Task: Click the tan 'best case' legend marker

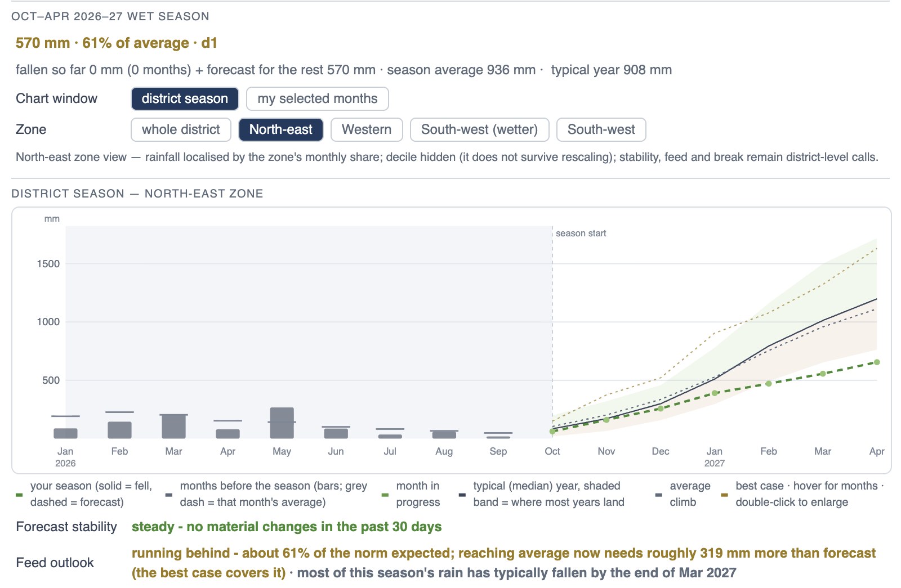Action: [x=725, y=495]
